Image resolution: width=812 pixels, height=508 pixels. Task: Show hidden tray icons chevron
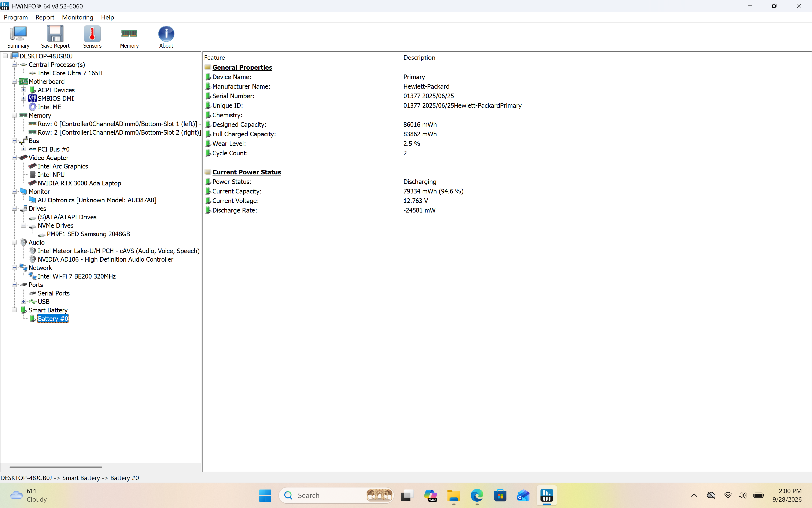tap(694, 495)
